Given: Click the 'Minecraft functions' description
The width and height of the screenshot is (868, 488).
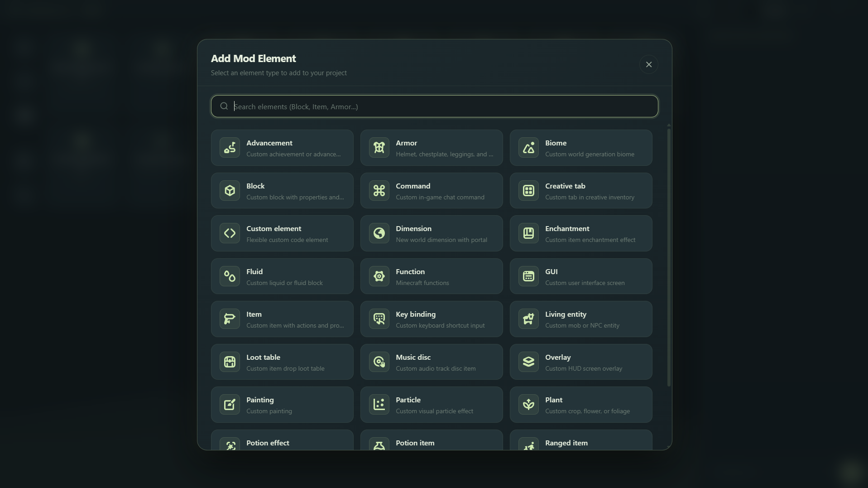Looking at the screenshot, I should [422, 283].
